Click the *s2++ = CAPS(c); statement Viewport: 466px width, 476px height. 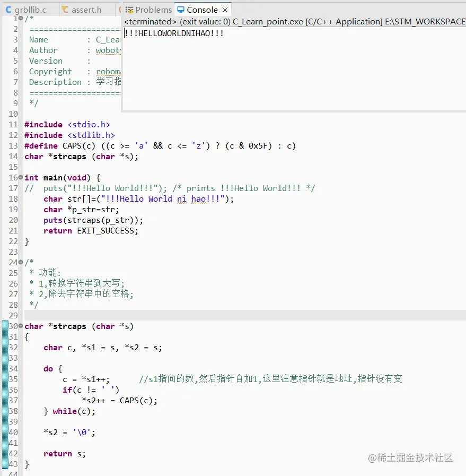tap(119, 401)
